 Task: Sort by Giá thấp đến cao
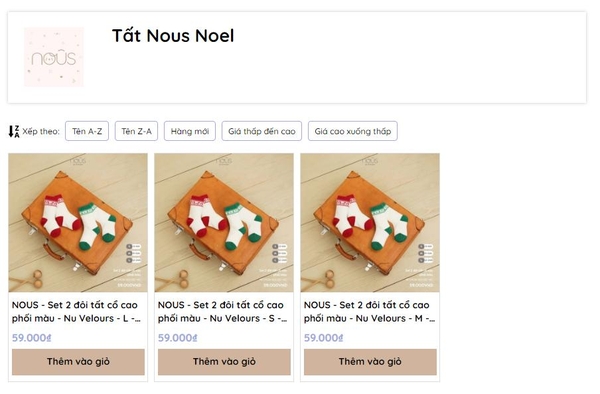(x=262, y=131)
